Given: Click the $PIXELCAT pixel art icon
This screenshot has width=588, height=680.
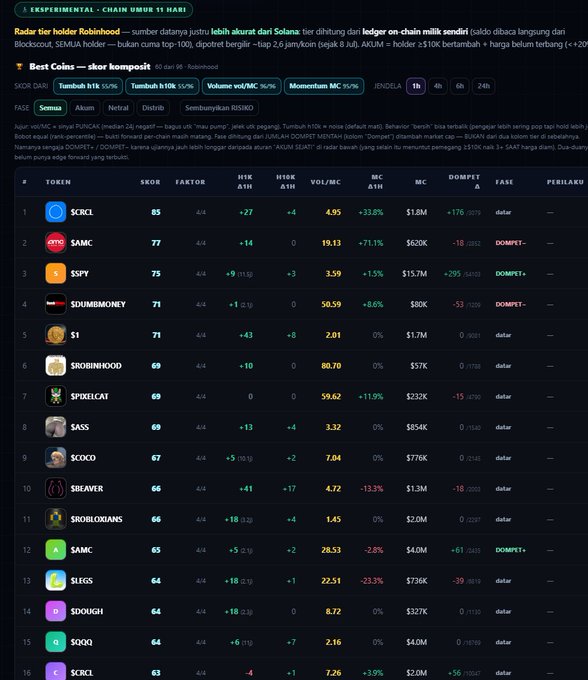Looking at the screenshot, I should pyautogui.click(x=56, y=396).
